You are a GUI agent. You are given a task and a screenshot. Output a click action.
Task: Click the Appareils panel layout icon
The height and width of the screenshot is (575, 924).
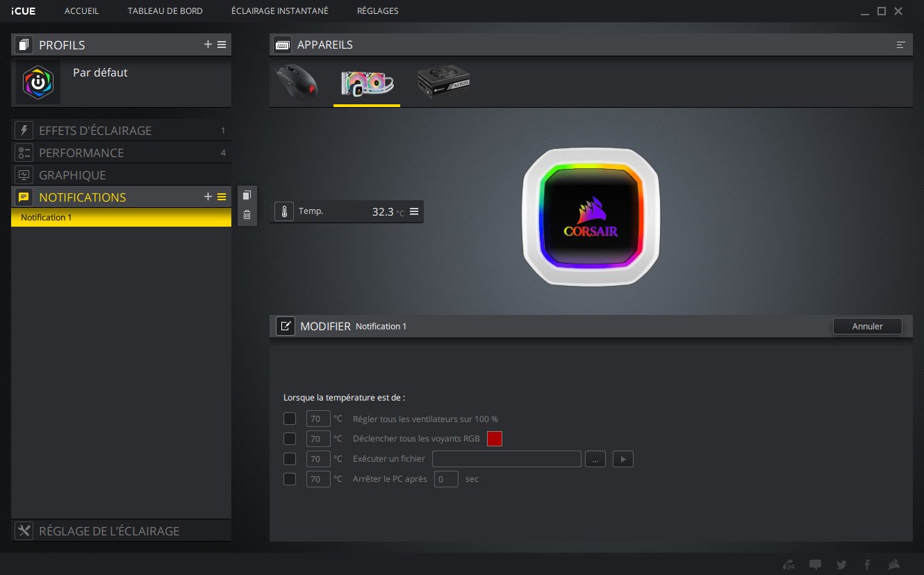click(x=901, y=44)
